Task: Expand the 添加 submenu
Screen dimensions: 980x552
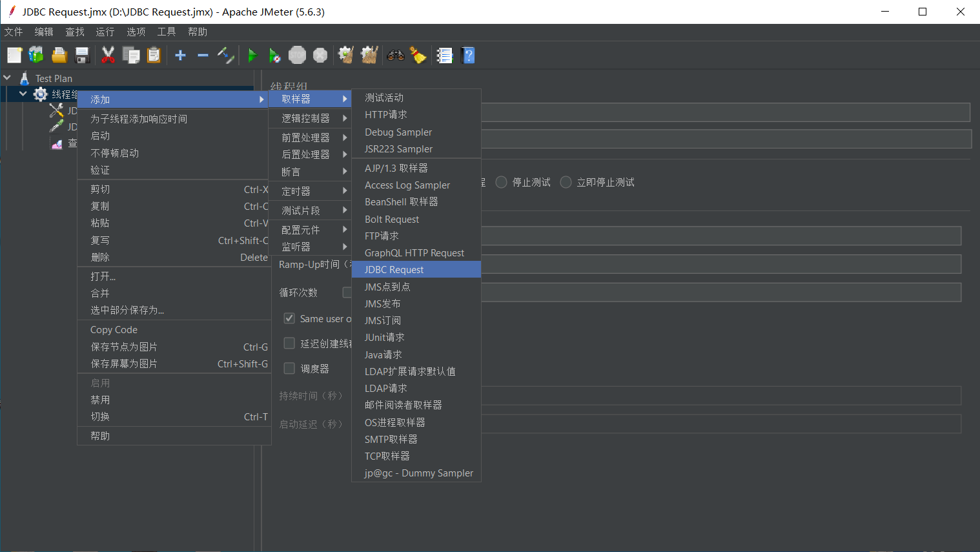Action: coord(172,99)
